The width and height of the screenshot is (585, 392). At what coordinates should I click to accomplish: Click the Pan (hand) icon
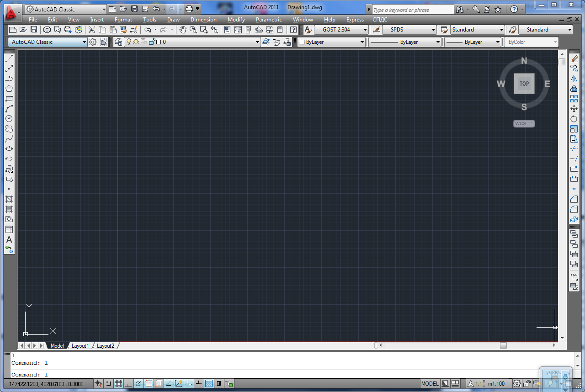(x=183, y=30)
